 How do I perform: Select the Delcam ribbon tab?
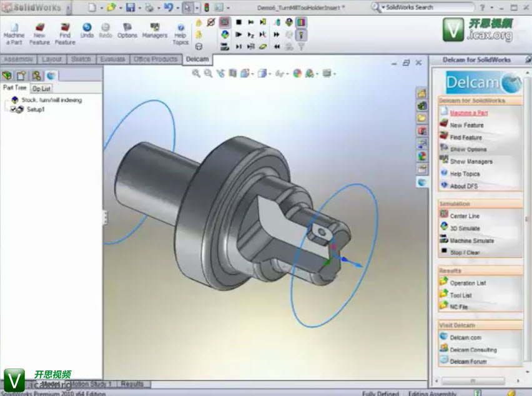point(197,59)
